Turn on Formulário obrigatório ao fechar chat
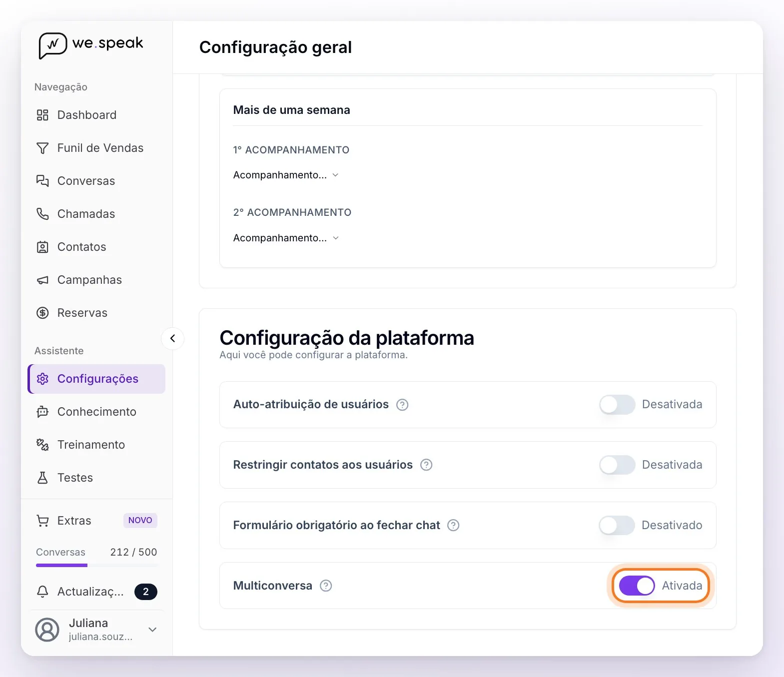Viewport: 784px width, 677px height. click(617, 526)
